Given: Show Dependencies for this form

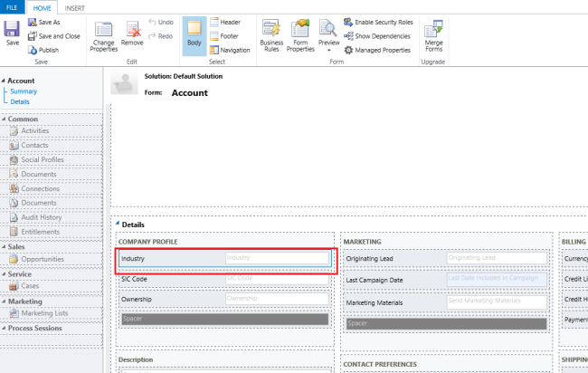Looking at the screenshot, I should [x=377, y=36].
